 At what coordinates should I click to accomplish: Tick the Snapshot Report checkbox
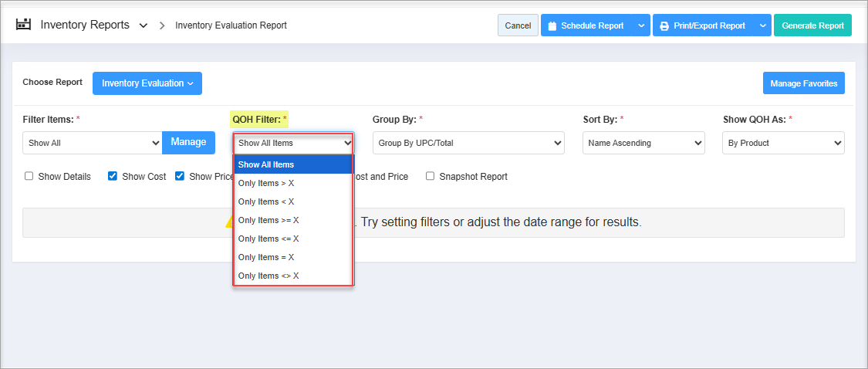tap(431, 176)
